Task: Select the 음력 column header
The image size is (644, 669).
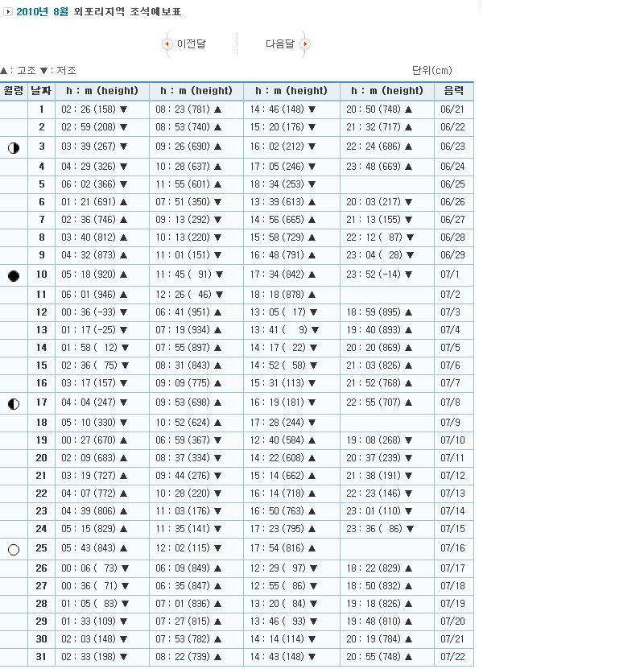Action: point(453,91)
